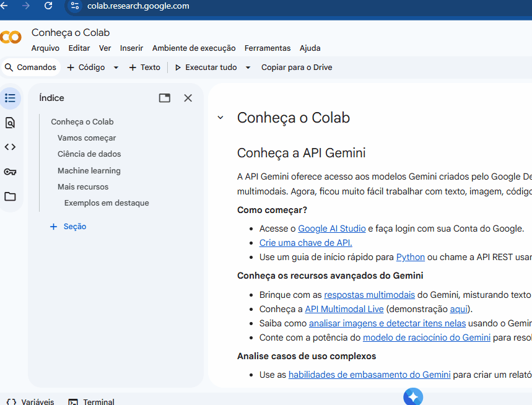Open the search/find panel in the sidebar

click(x=10, y=123)
